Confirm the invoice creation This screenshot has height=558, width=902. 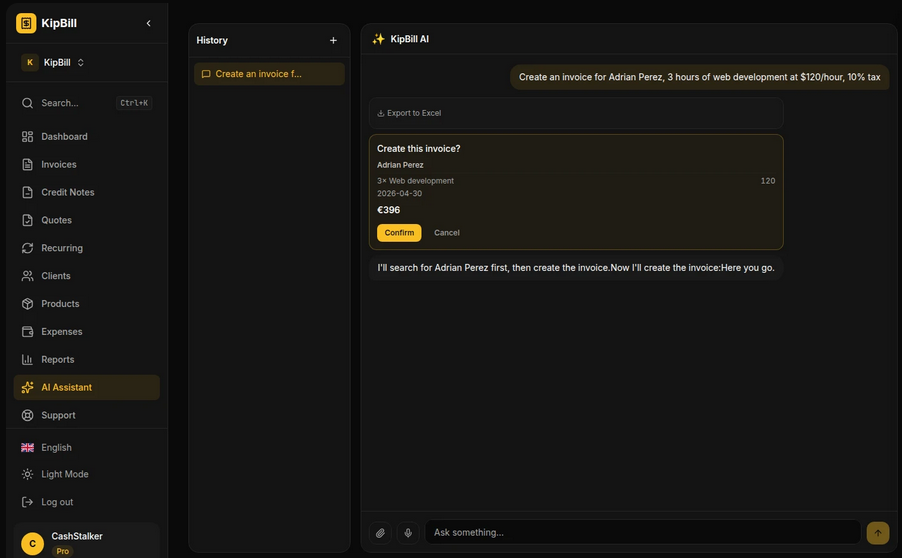click(x=399, y=233)
